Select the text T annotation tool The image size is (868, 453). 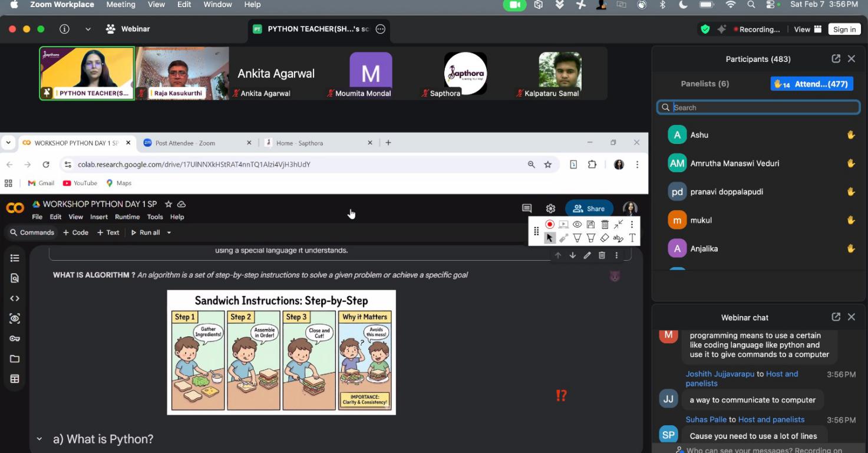point(632,238)
